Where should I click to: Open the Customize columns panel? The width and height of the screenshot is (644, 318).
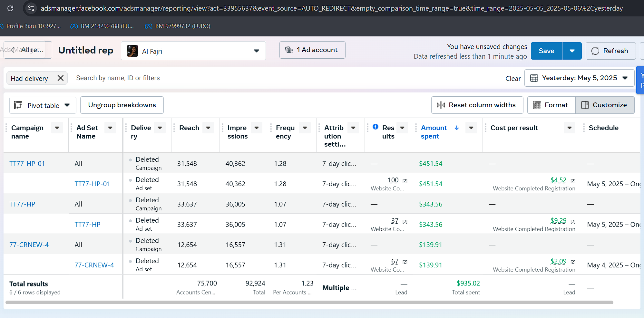tap(605, 105)
